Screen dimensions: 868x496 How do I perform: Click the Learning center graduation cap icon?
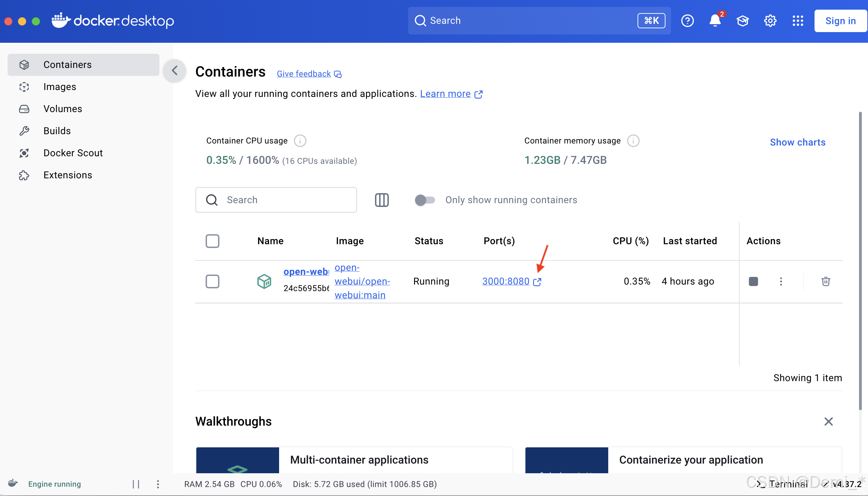pos(742,21)
